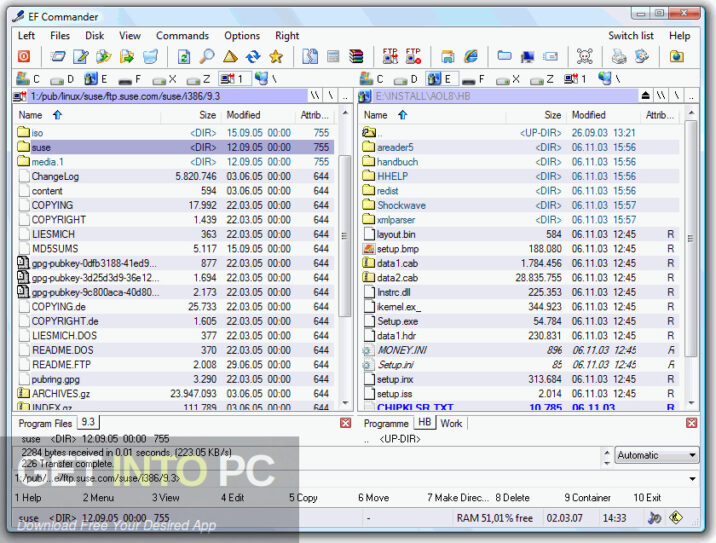Click the skull and crossbones icon
This screenshot has height=543, width=716.
coord(584,56)
